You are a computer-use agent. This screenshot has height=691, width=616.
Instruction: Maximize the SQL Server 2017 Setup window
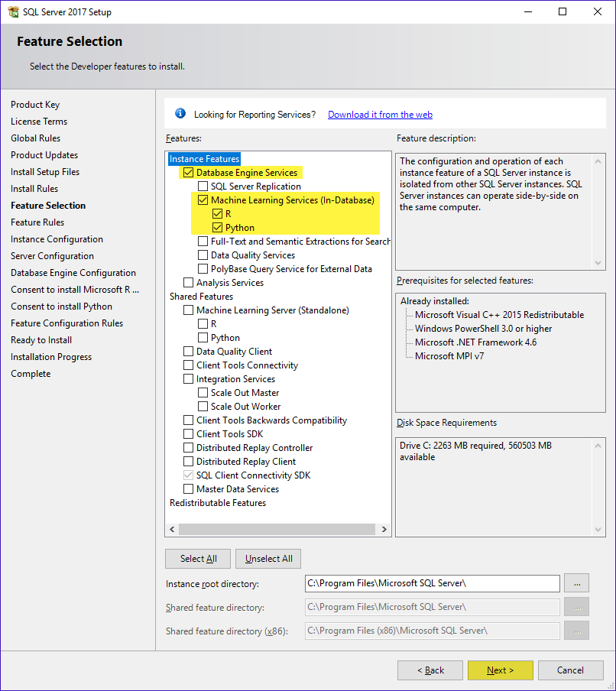[x=563, y=11]
